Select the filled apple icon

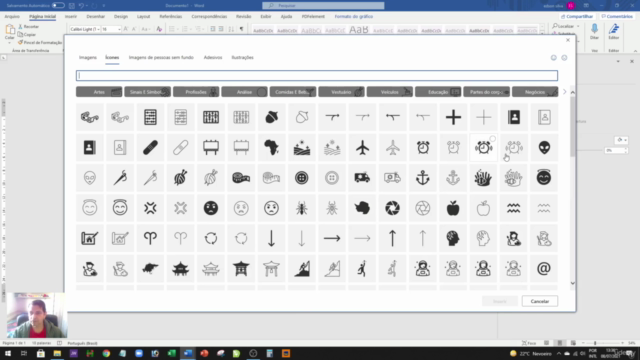(x=453, y=208)
